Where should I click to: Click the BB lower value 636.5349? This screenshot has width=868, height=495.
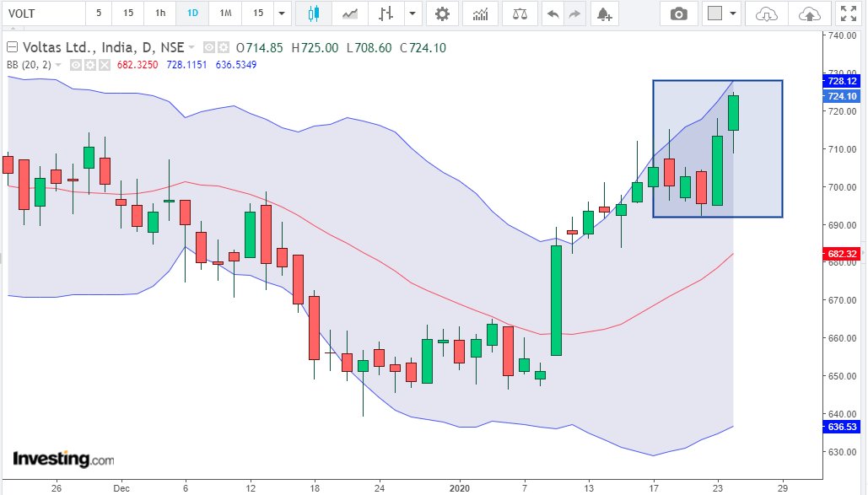tap(236, 65)
